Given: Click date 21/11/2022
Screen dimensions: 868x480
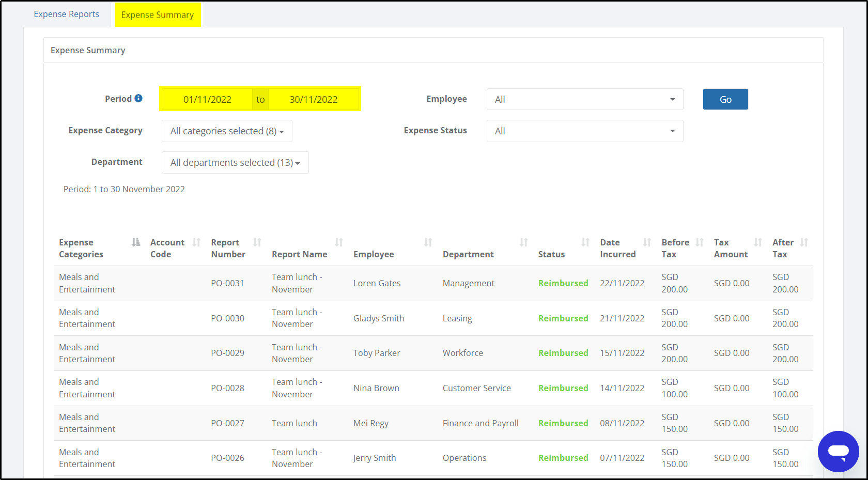Looking at the screenshot, I should pos(622,318).
